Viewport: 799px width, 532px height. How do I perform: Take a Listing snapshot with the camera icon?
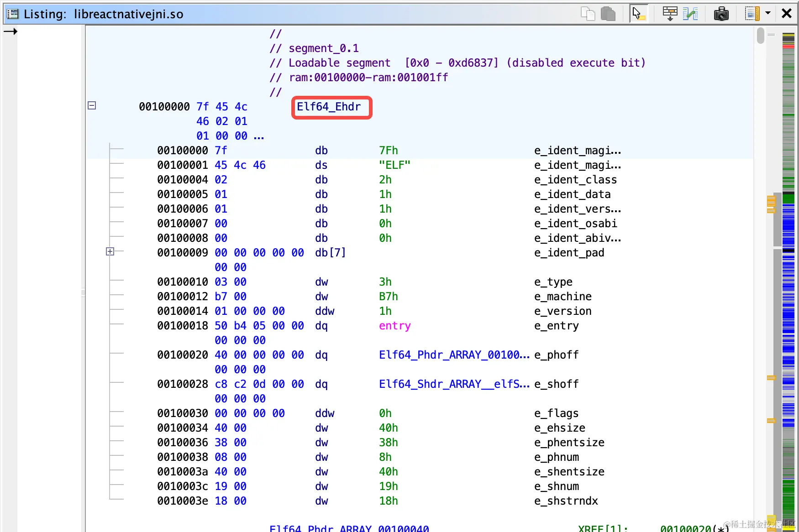(x=721, y=14)
